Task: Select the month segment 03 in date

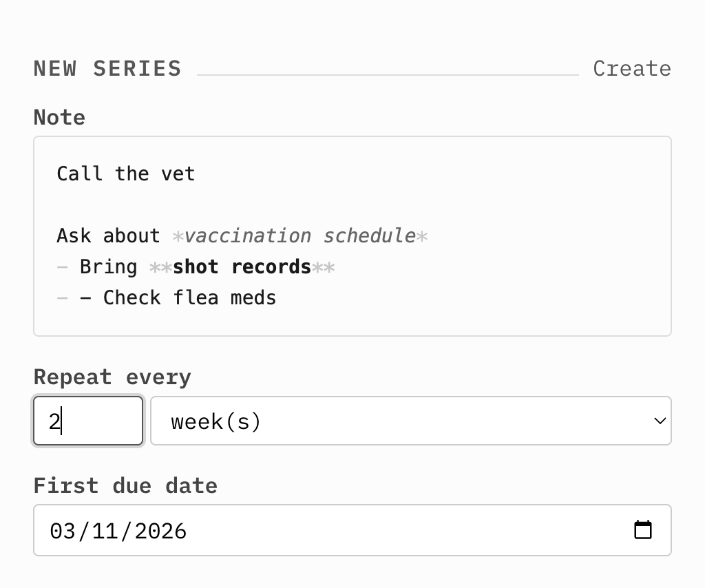Action: pos(61,531)
